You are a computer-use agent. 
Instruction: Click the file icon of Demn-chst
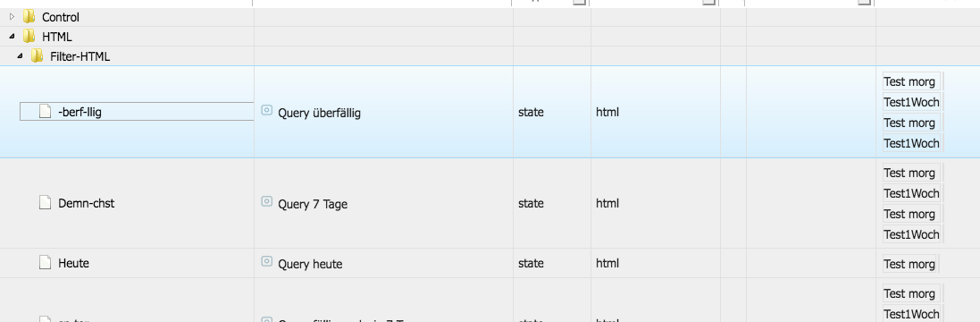pos(45,202)
